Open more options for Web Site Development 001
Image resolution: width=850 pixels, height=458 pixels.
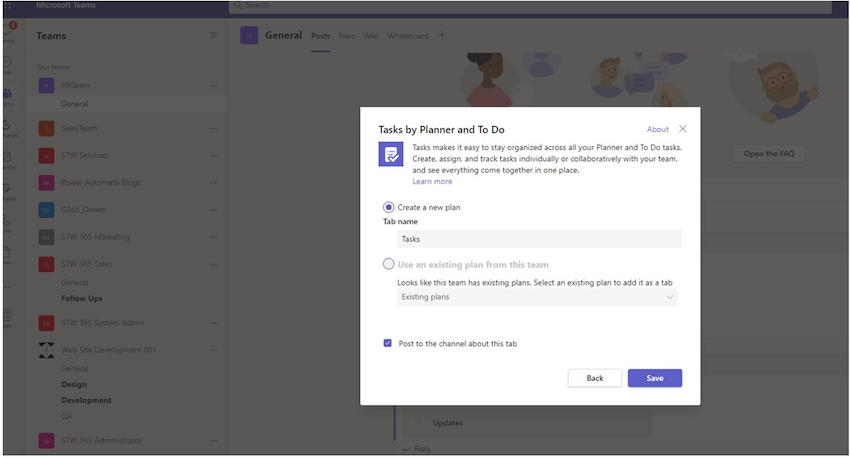point(213,350)
